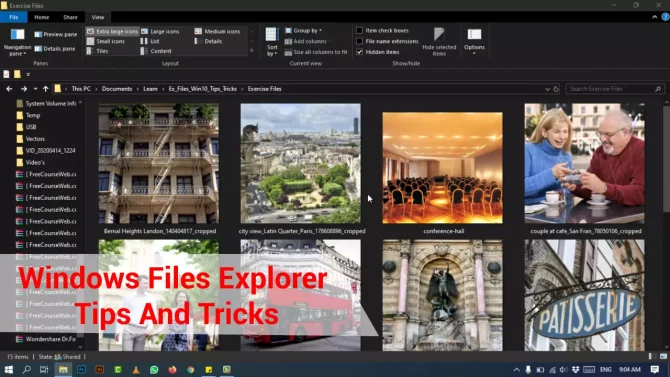Choose the Tiles layout
This screenshot has width=670, height=377.
pos(97,51)
